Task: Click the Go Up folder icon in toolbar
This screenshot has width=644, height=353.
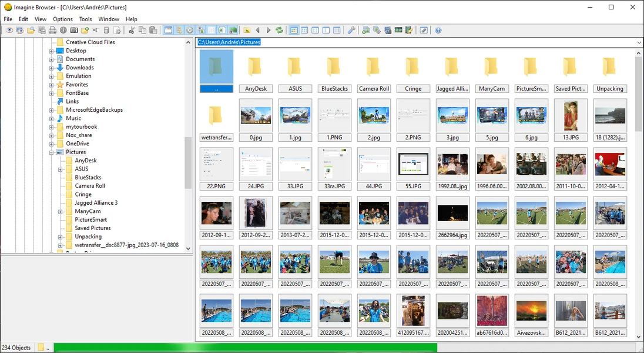Action: point(247,30)
